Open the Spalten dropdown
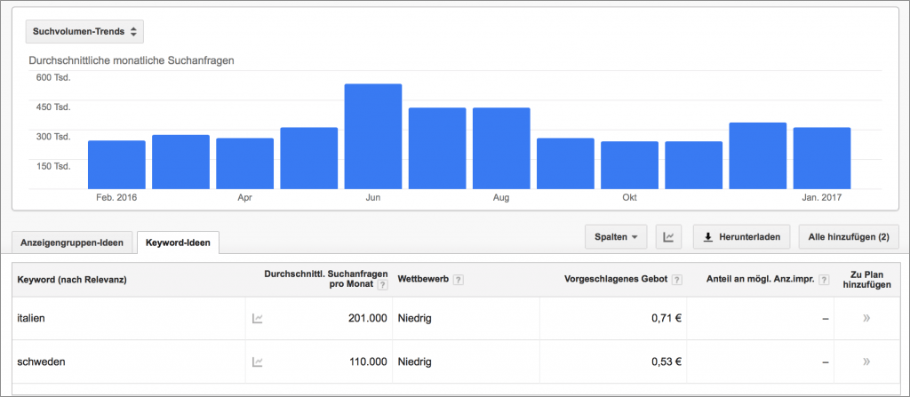The image size is (910, 397). [616, 237]
